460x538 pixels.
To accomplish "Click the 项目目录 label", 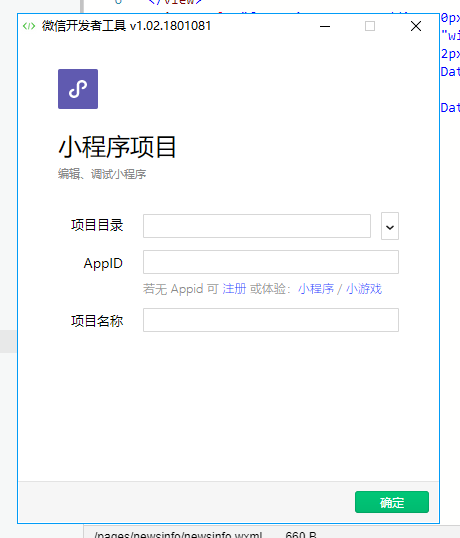I will [x=97, y=225].
